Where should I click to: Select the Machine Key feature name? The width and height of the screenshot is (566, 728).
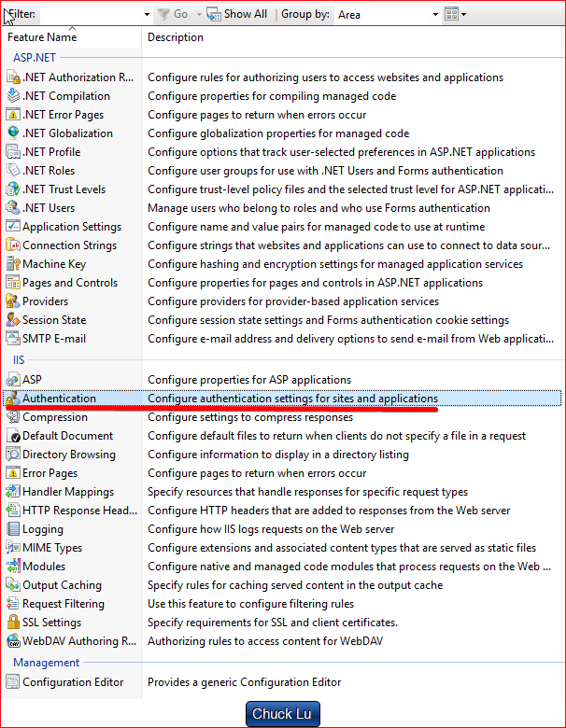pos(54,264)
